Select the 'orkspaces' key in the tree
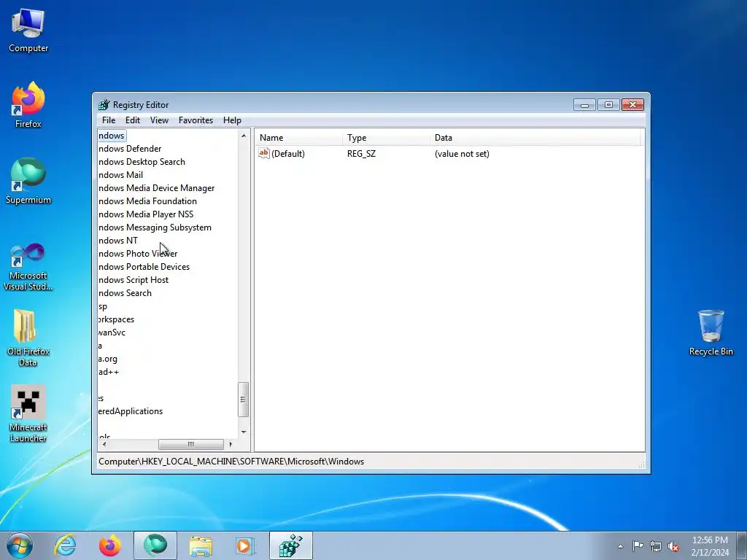Screen dimensions: 747x560 [x=116, y=319]
